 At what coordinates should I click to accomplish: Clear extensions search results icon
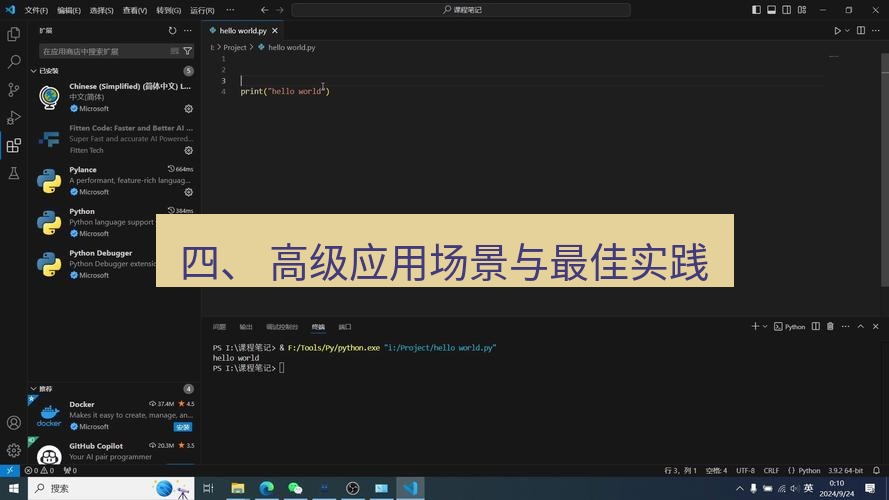tap(175, 51)
